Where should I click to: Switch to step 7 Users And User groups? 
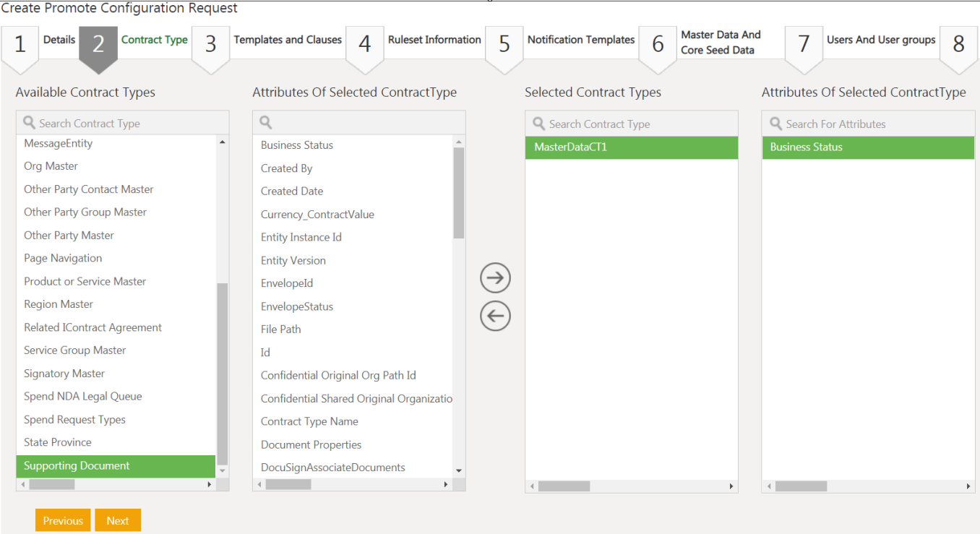[x=880, y=40]
